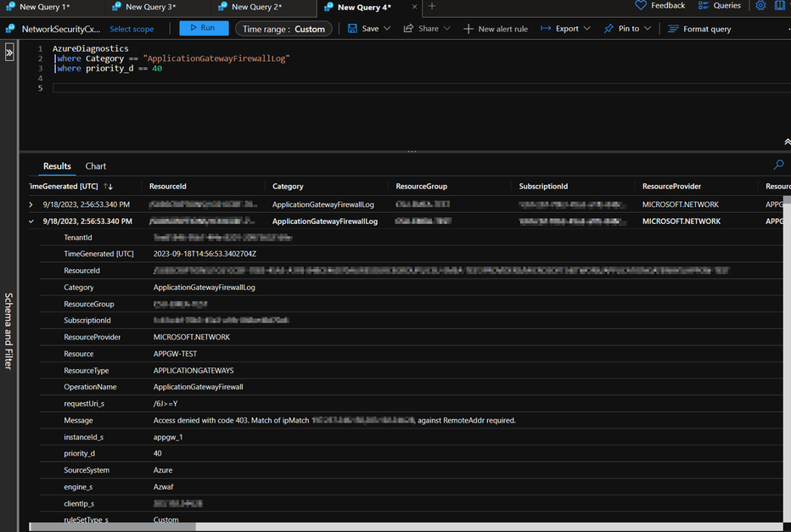Click the ResourceGroup column header
The height and width of the screenshot is (532, 791).
tap(421, 187)
